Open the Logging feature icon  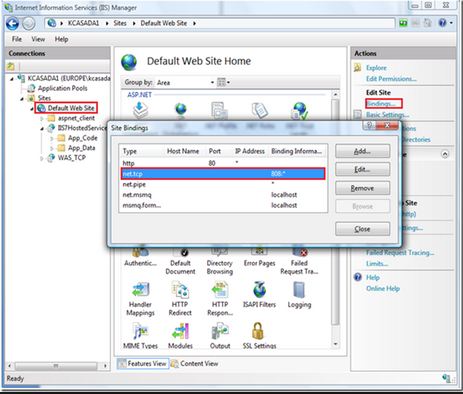pyautogui.click(x=299, y=290)
